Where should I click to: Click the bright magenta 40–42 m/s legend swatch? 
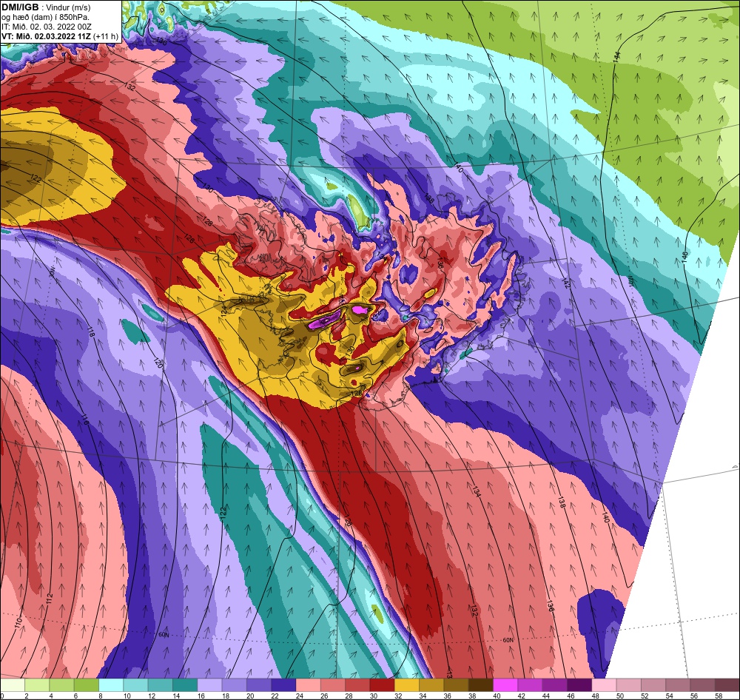pyautogui.click(x=505, y=685)
